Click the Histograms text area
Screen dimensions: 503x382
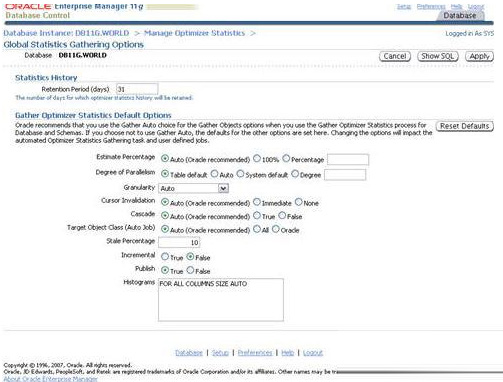221,300
